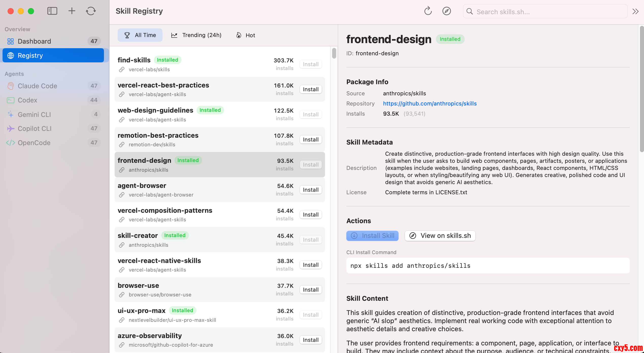Select the Gemini CLI agent
Screen dimensions: 644x353
coord(34,114)
